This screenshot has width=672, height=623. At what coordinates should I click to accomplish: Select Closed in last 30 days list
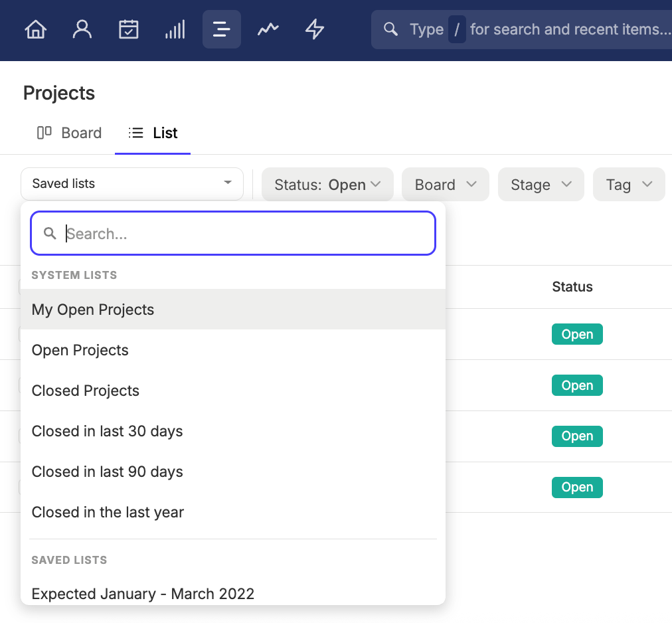pyautogui.click(x=233, y=431)
